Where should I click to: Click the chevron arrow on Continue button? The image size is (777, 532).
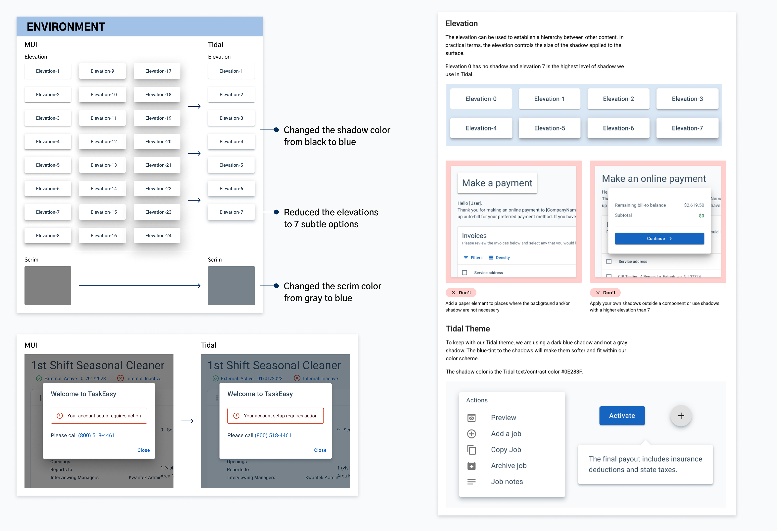pos(670,239)
